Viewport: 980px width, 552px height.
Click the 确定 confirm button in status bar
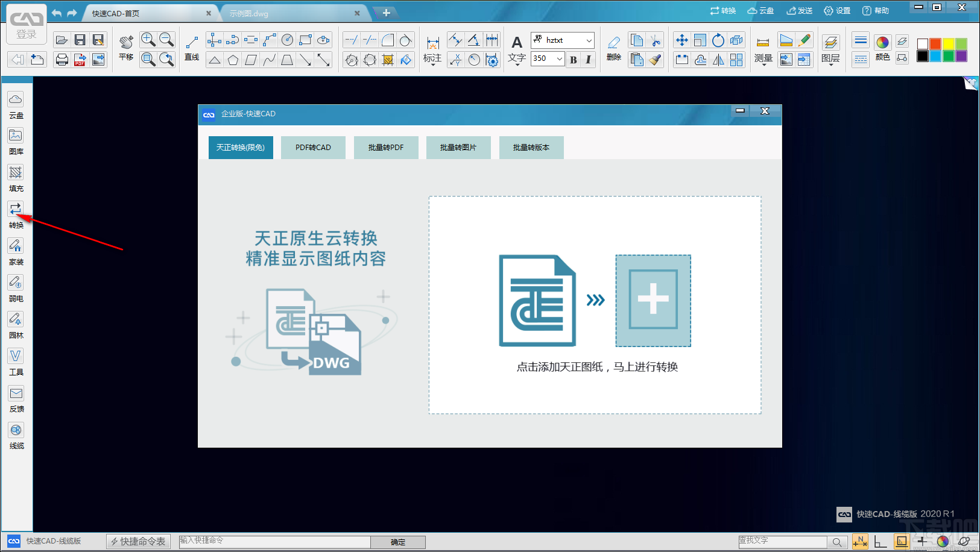pos(398,542)
